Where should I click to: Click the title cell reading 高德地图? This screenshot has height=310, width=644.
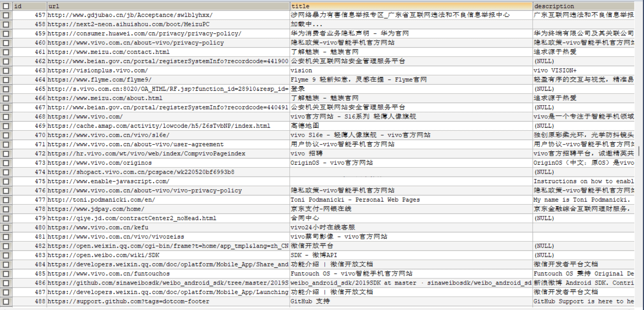305,126
